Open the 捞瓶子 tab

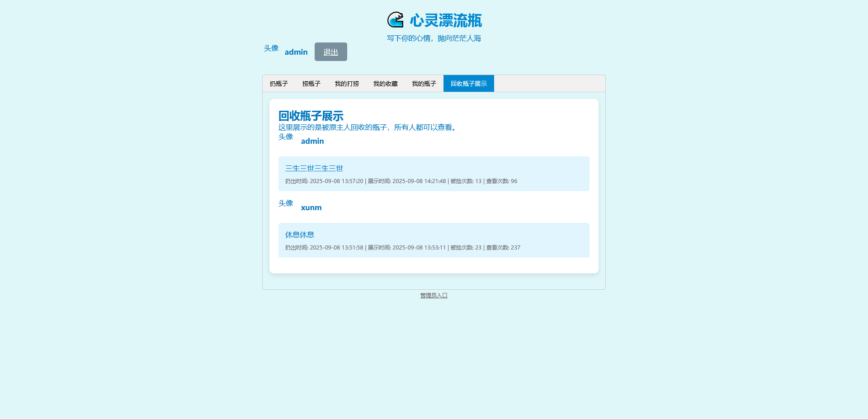coord(311,84)
